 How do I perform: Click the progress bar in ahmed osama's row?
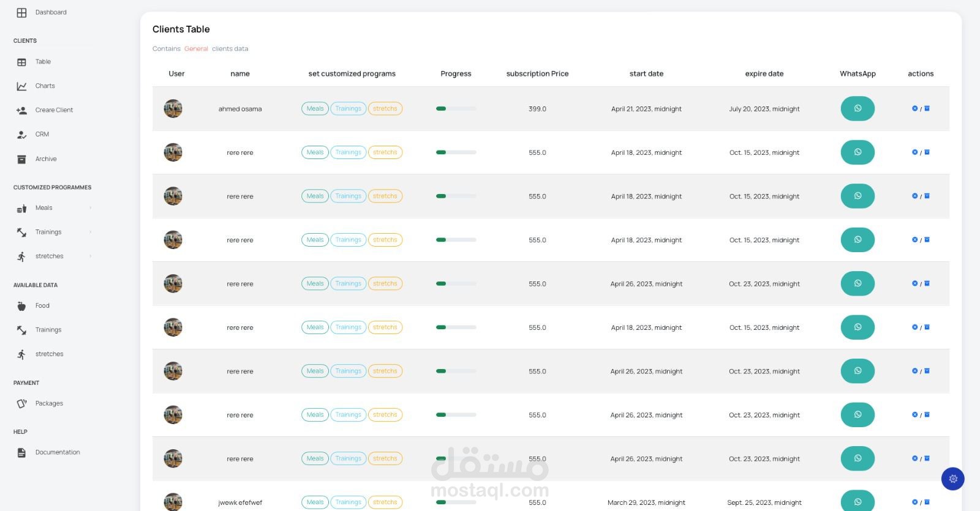point(456,109)
